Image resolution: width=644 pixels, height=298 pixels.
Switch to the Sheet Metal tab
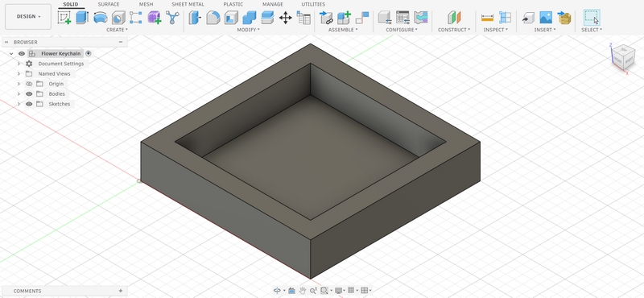point(188,4)
